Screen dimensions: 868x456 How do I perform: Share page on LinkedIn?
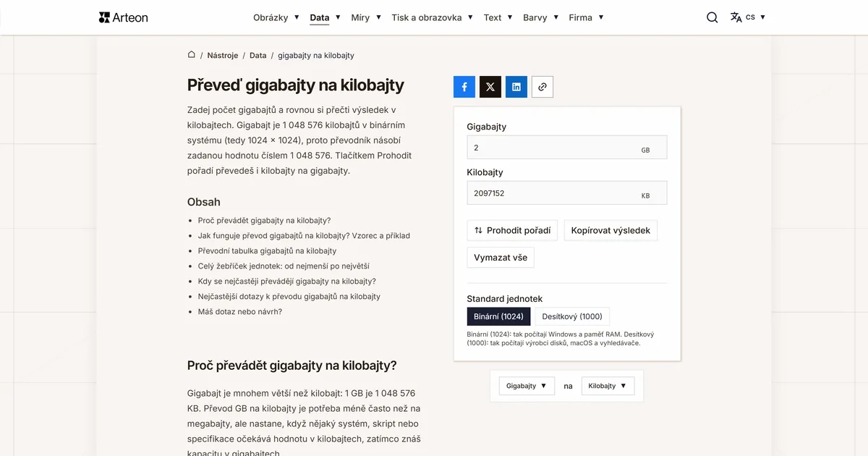click(516, 87)
